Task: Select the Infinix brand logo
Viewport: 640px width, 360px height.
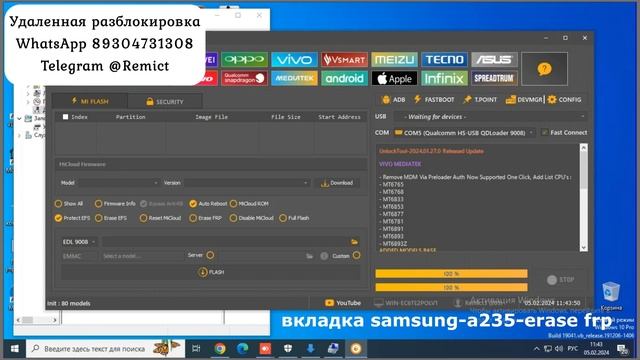Action: click(444, 78)
